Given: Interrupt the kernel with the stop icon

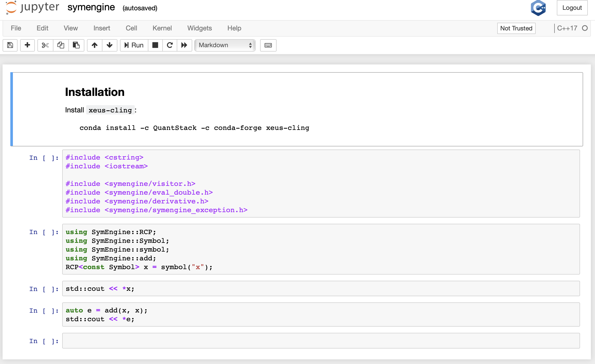Looking at the screenshot, I should [x=155, y=45].
